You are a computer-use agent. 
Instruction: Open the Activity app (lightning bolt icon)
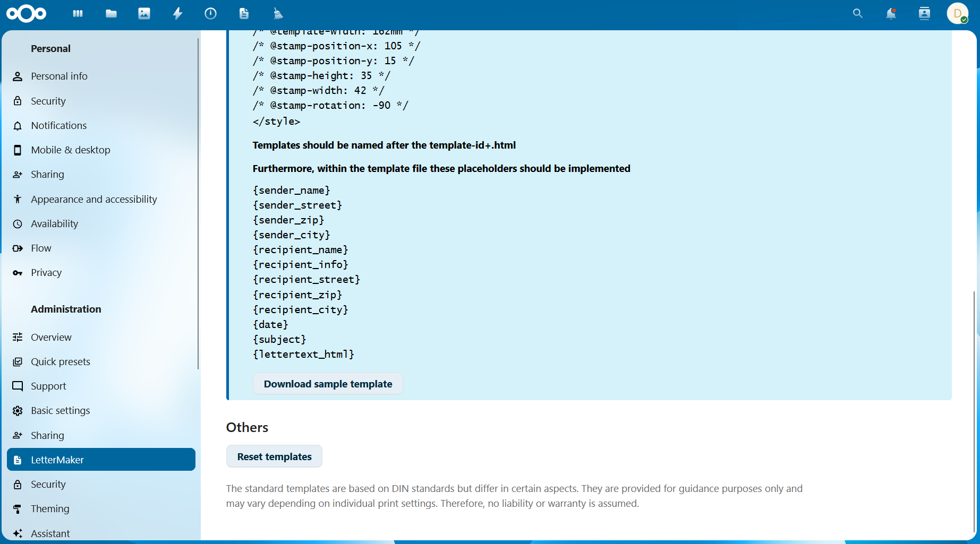177,13
